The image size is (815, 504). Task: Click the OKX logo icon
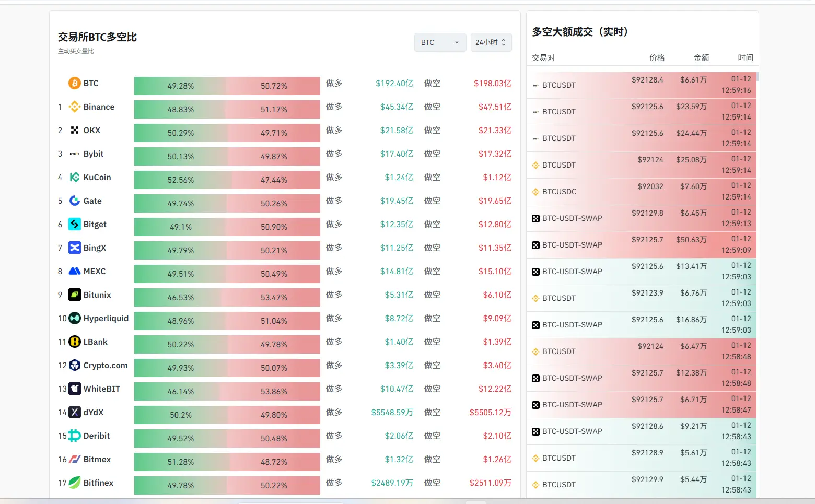(75, 130)
